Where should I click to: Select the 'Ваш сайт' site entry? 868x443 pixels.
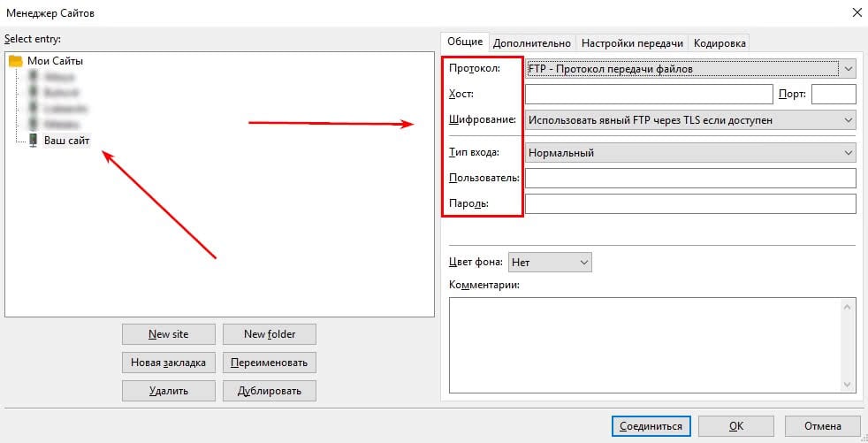point(66,140)
